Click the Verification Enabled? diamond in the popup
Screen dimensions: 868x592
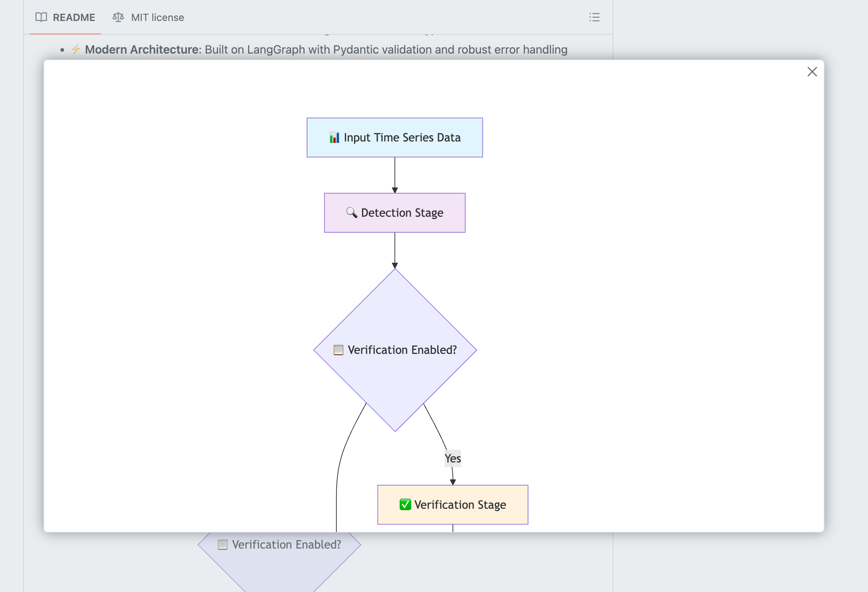point(395,350)
